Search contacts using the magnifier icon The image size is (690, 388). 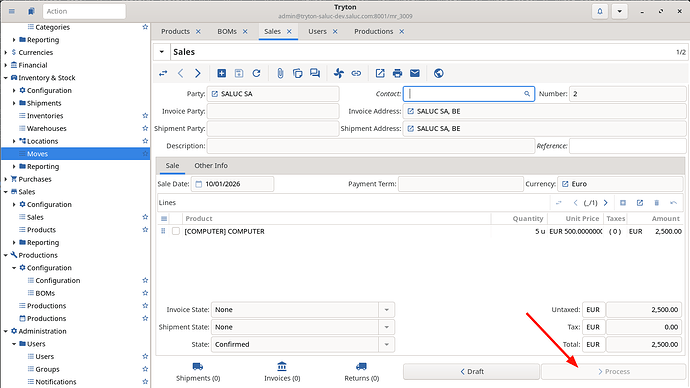[527, 94]
